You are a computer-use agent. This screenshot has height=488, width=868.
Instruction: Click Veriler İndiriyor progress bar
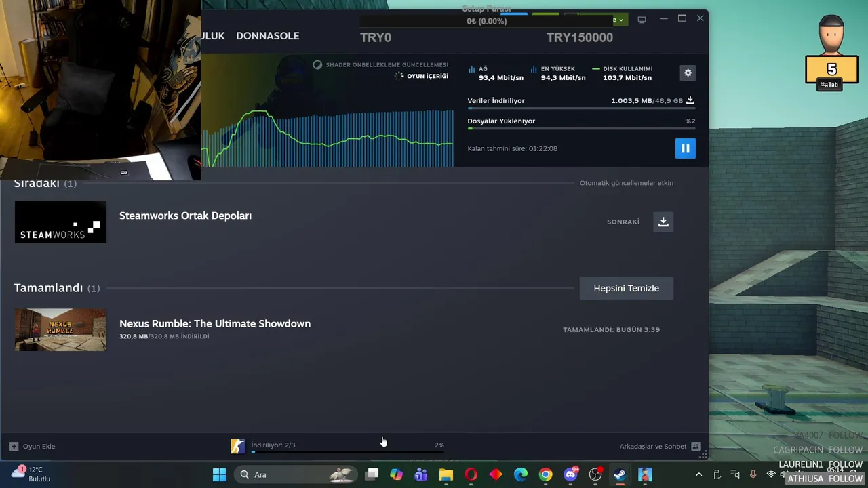coord(581,108)
